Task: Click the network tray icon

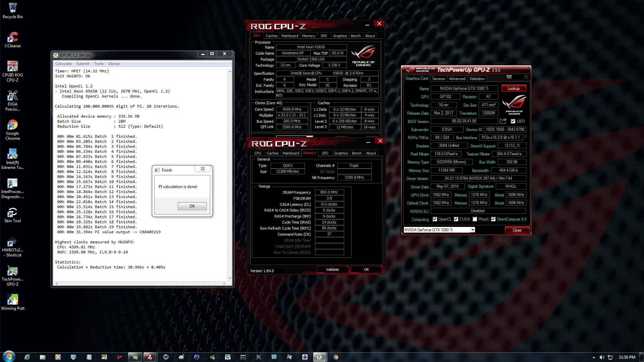Action: pos(610,357)
